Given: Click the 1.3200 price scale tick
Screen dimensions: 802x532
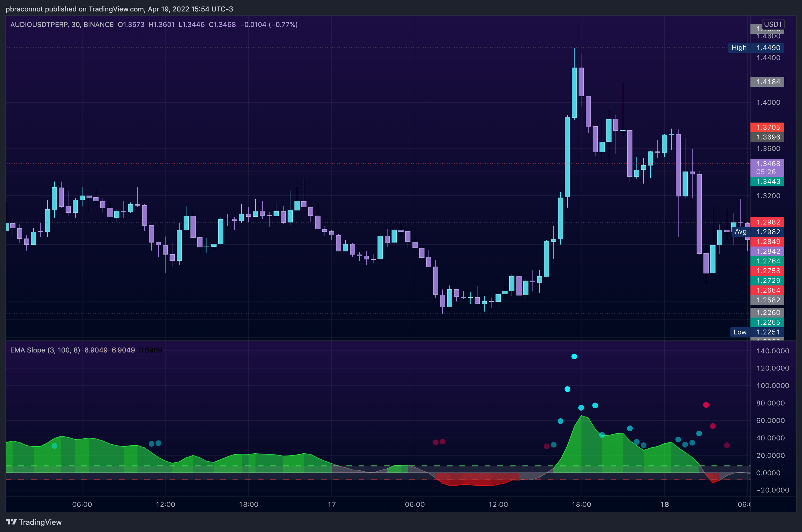Looking at the screenshot, I should (x=768, y=196).
